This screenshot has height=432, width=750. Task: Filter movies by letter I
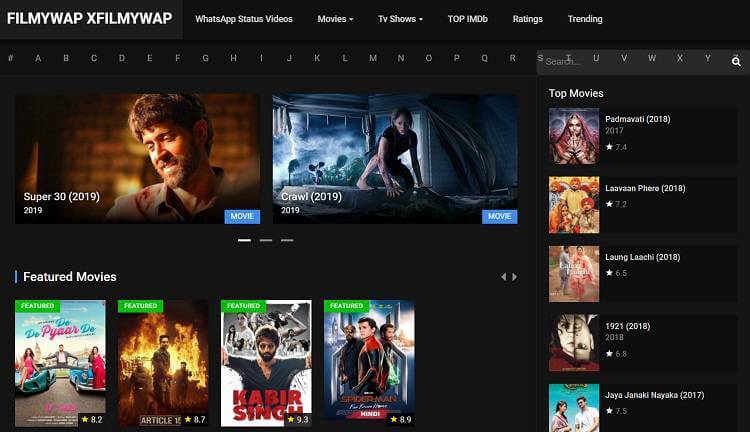point(261,58)
